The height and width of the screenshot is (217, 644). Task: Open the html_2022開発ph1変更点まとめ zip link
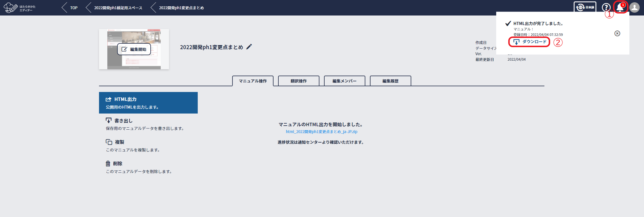click(321, 132)
